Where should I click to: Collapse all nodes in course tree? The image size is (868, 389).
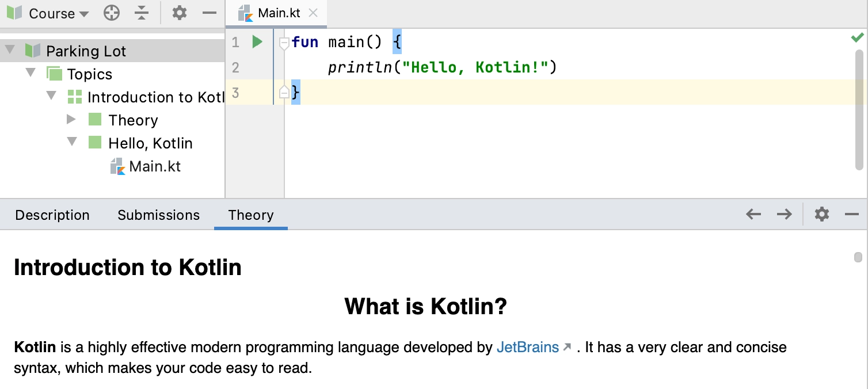(x=142, y=13)
